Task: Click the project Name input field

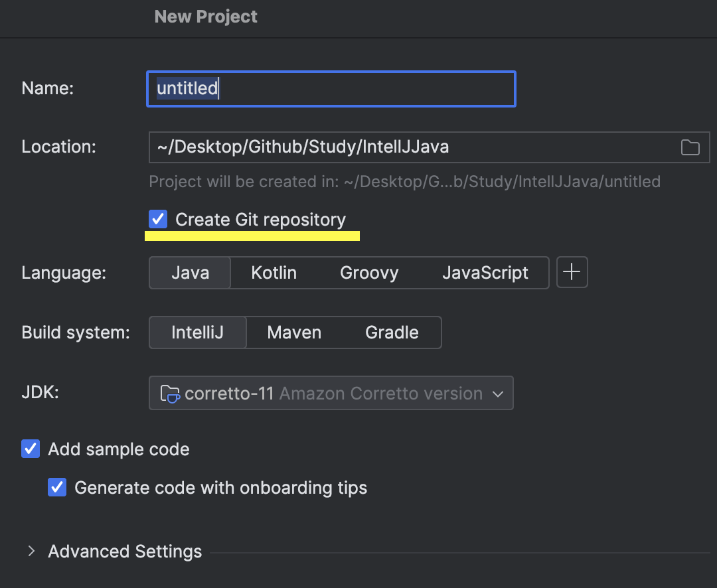Action: 331,89
